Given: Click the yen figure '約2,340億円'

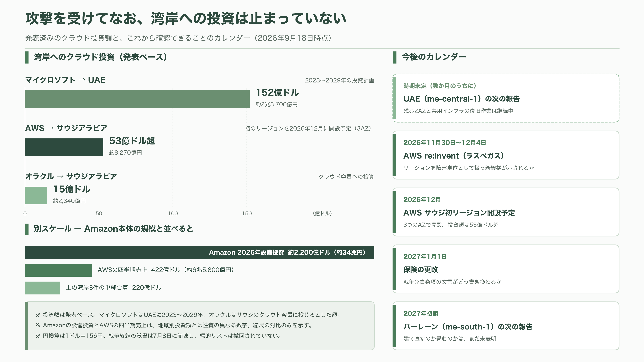Looking at the screenshot, I should click(x=69, y=201).
